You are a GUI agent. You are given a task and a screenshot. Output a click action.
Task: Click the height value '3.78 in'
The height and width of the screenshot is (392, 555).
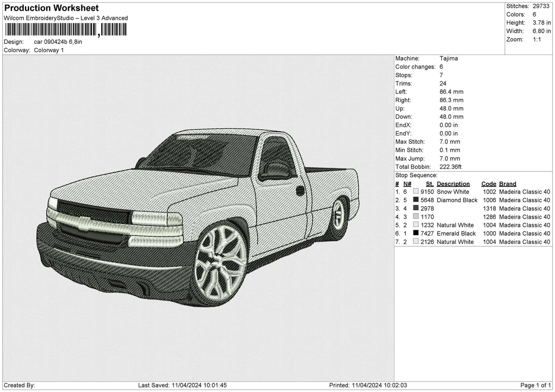[542, 23]
